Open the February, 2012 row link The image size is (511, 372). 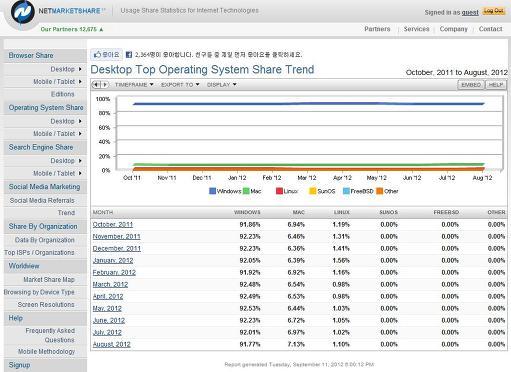[x=114, y=272]
